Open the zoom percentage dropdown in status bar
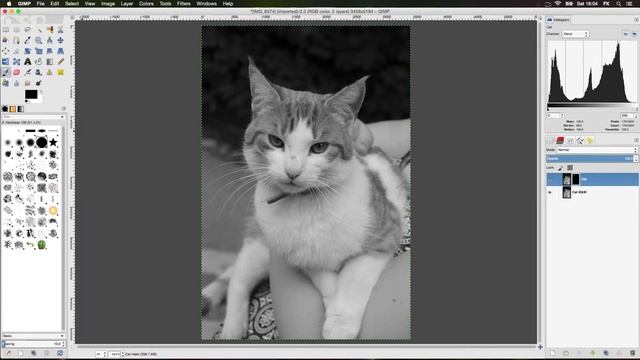Viewport: 640px width, 360px height. [116, 354]
